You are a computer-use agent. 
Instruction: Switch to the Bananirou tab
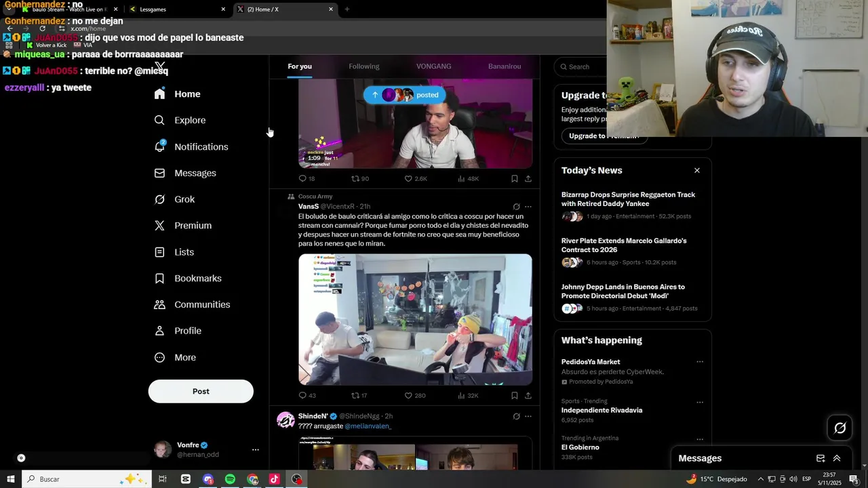tap(505, 66)
